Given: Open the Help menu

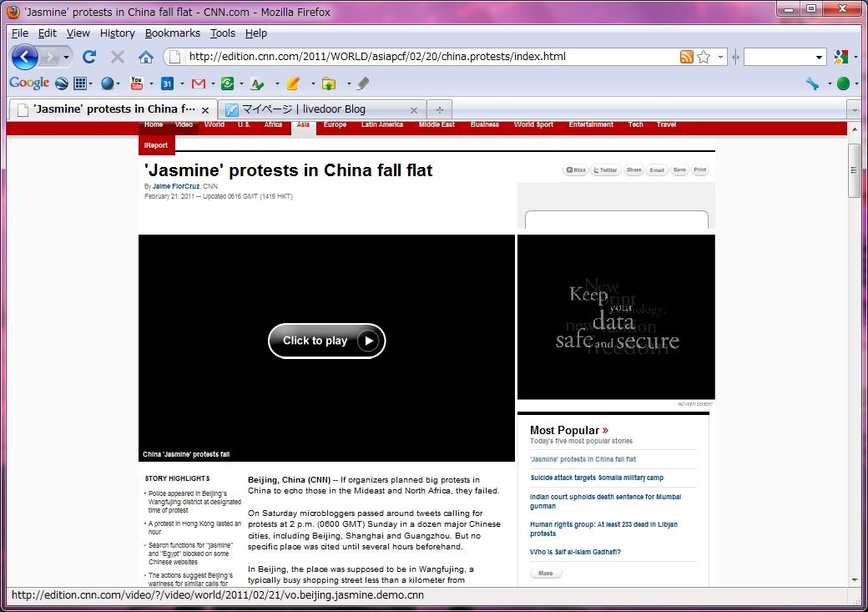Looking at the screenshot, I should [255, 33].
